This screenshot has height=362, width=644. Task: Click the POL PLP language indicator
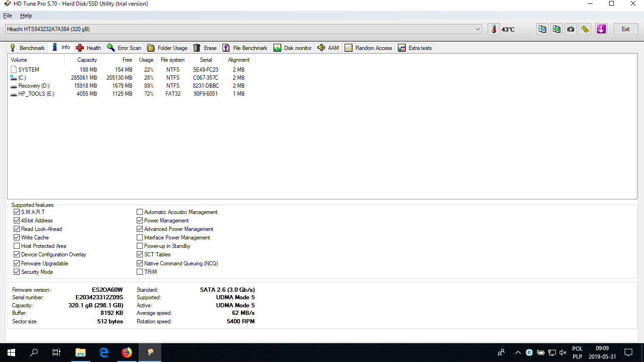click(x=578, y=353)
